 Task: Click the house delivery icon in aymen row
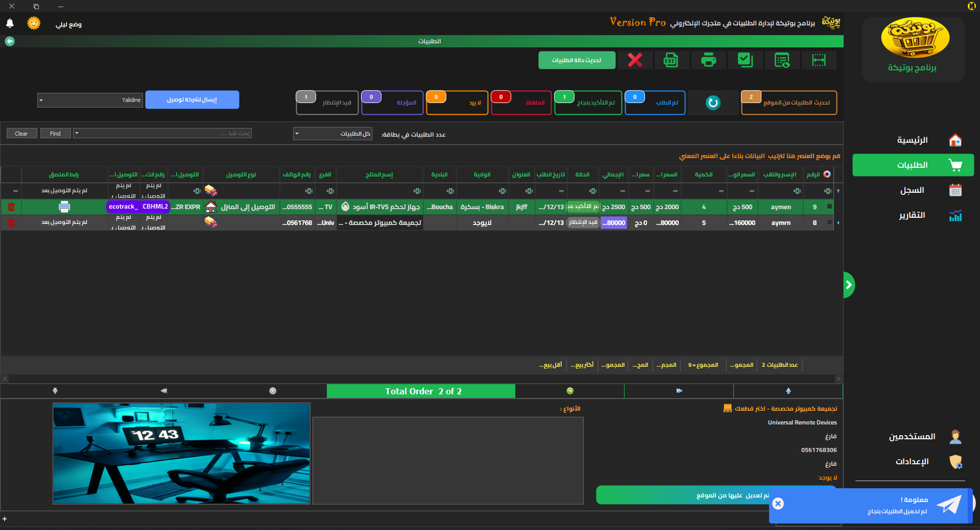tap(211, 207)
